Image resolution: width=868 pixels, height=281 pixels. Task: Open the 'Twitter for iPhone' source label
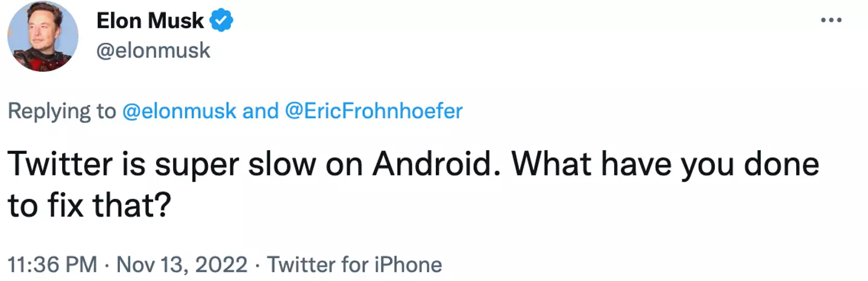click(x=354, y=264)
